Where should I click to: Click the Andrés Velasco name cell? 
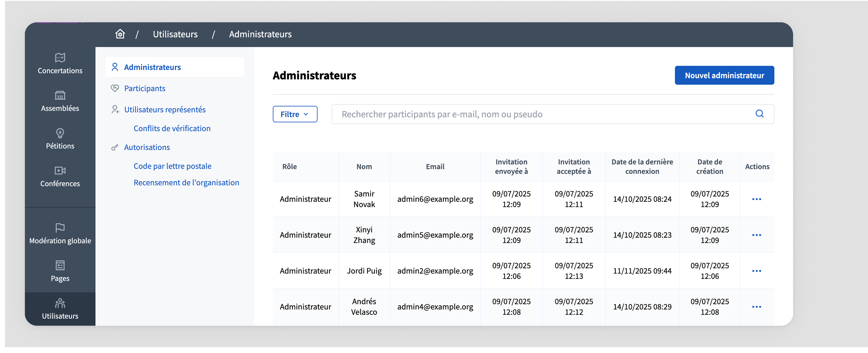pos(364,307)
